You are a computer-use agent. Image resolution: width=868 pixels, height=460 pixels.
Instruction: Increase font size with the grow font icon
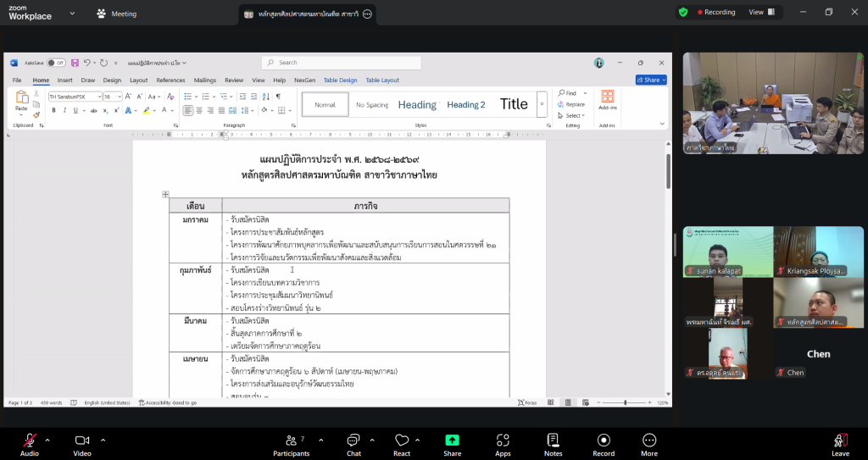coord(129,97)
